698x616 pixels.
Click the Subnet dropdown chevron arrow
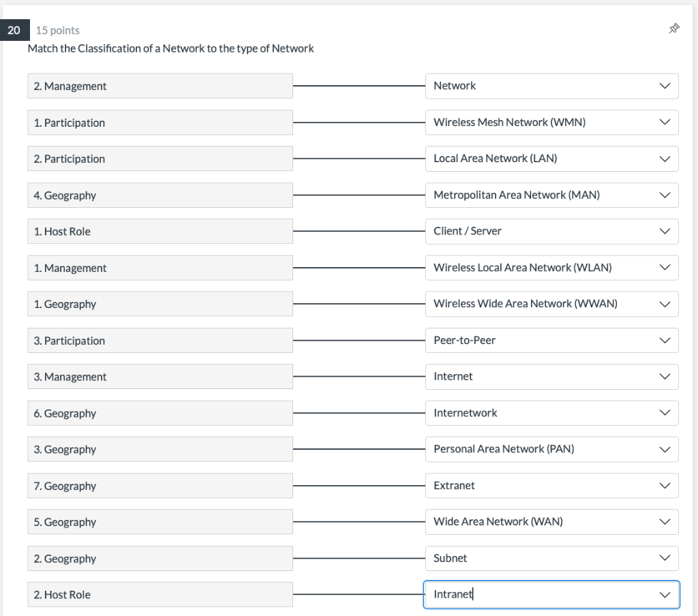coord(665,558)
